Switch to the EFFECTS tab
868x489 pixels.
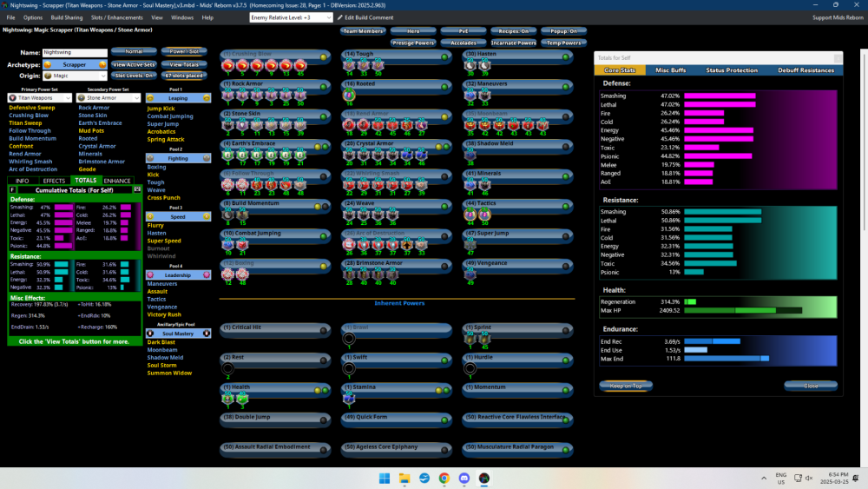point(54,181)
